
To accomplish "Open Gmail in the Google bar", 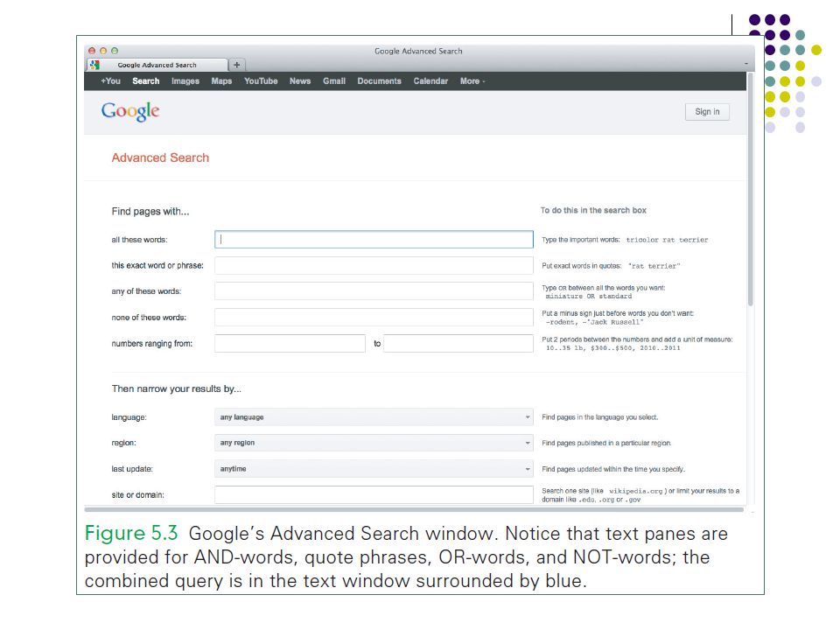I will tap(333, 80).
